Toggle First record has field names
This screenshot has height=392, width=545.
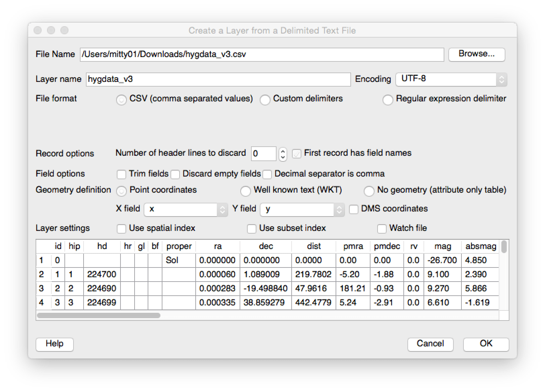[x=296, y=154]
